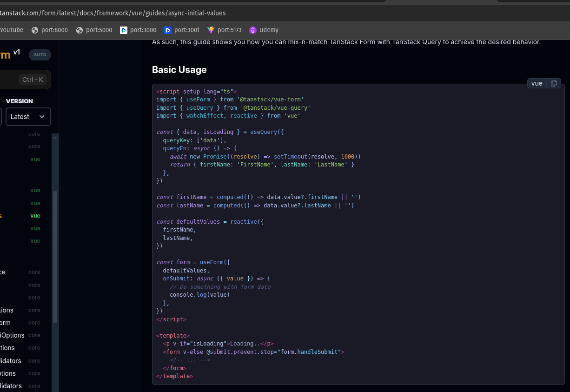Click the opening <template> tag

[173, 336]
